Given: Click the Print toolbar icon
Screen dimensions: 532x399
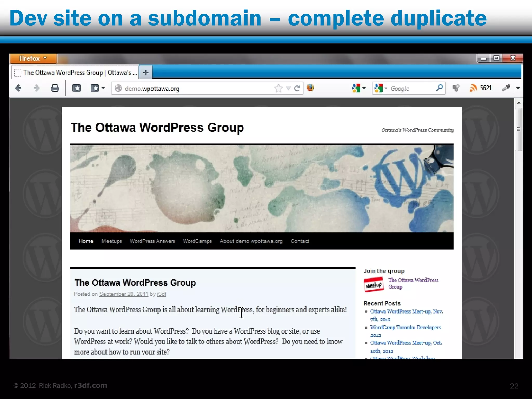Looking at the screenshot, I should [x=55, y=88].
